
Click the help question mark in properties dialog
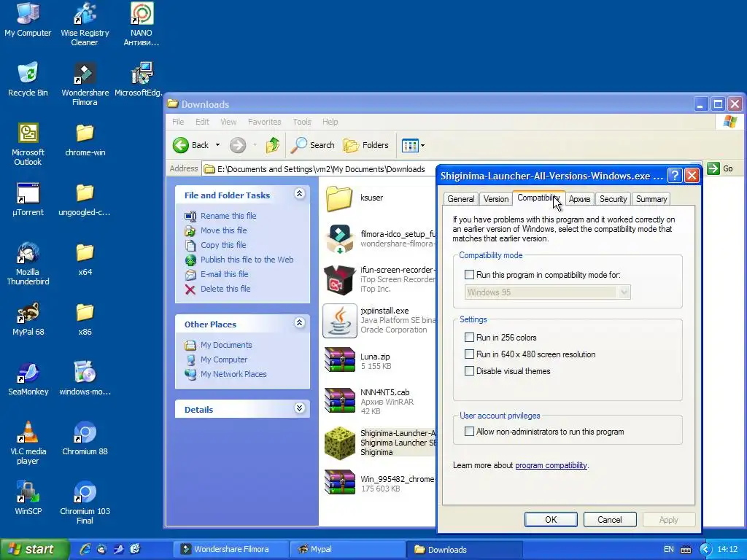click(675, 176)
